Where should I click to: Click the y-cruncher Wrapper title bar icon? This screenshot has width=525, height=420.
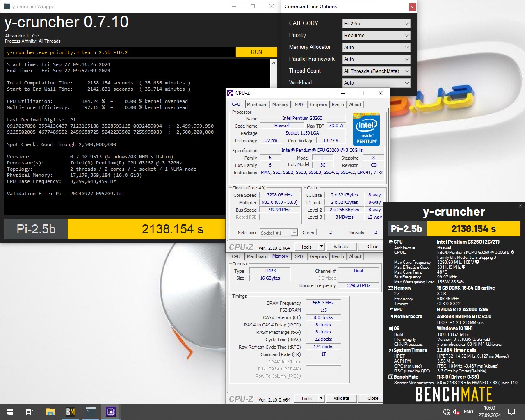click(7, 7)
